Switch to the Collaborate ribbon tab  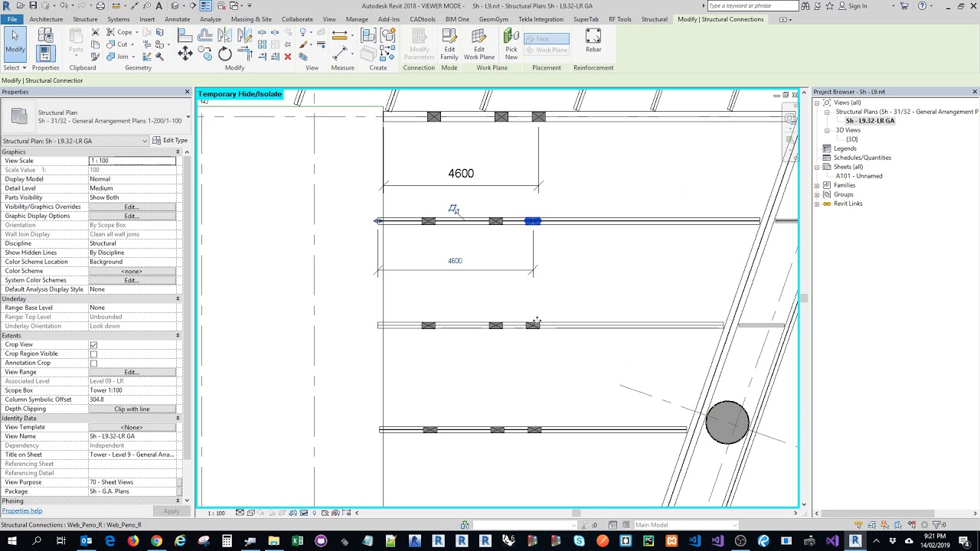pos(297,19)
